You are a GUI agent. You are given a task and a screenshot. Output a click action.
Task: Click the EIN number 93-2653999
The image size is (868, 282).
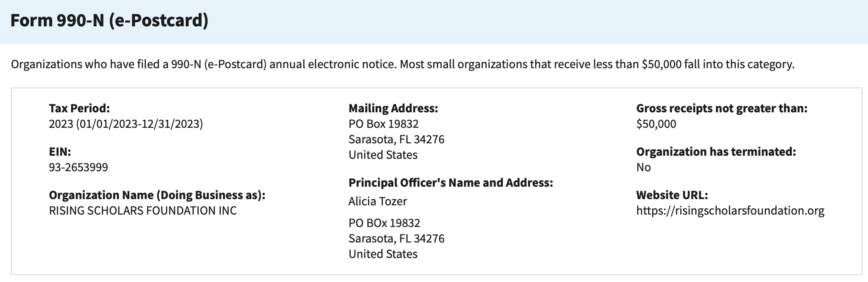click(x=78, y=167)
